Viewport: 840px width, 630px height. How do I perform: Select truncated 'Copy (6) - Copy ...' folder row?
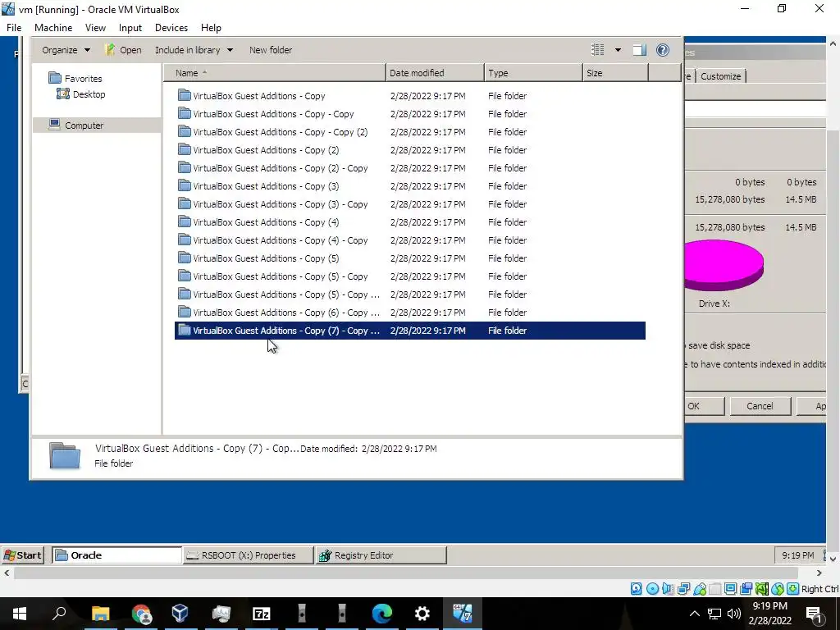[410, 313]
